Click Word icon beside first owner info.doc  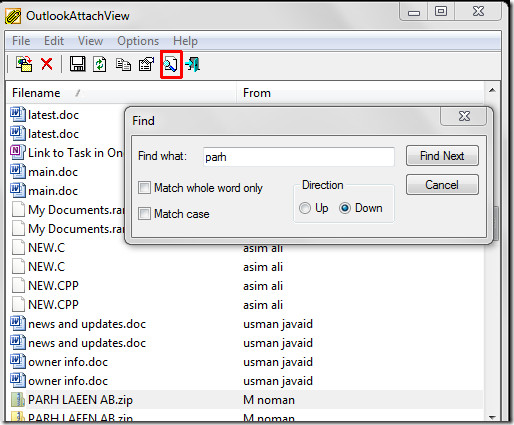[17, 362]
